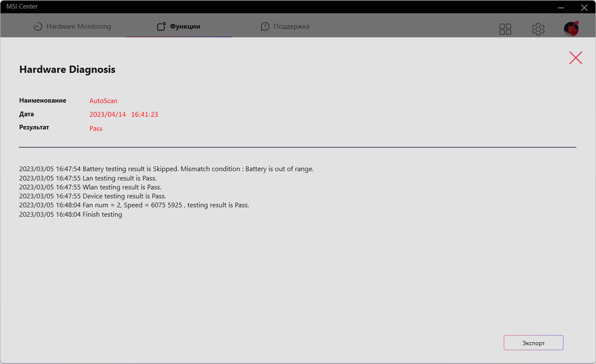Image resolution: width=596 pixels, height=364 pixels.
Task: Switch to the Функции tab
Action: (x=178, y=26)
